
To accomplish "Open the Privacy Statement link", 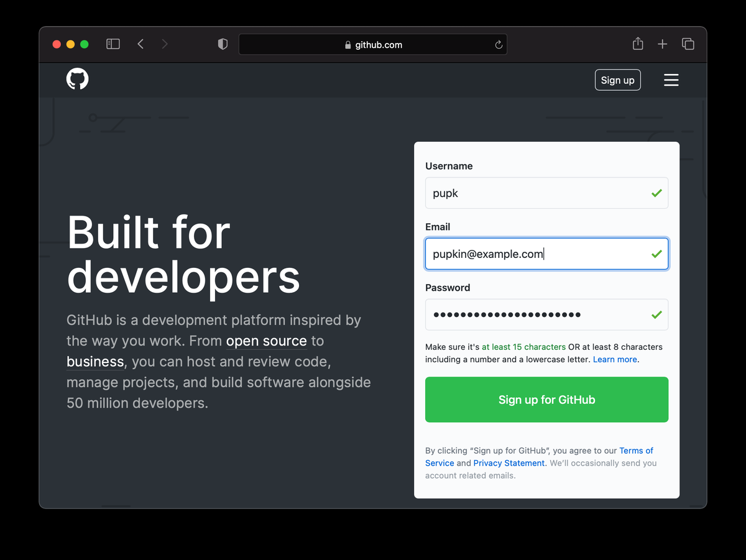I will 509,463.
